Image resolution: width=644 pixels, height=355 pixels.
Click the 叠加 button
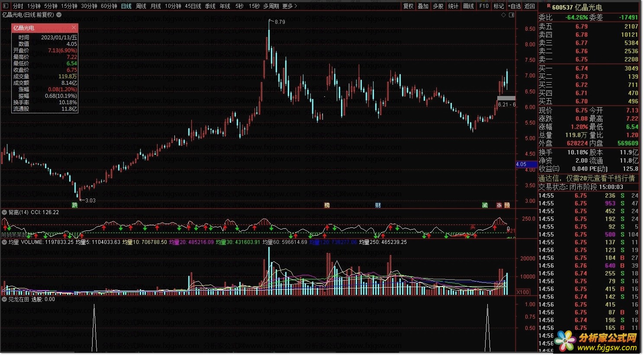pos(423,6)
